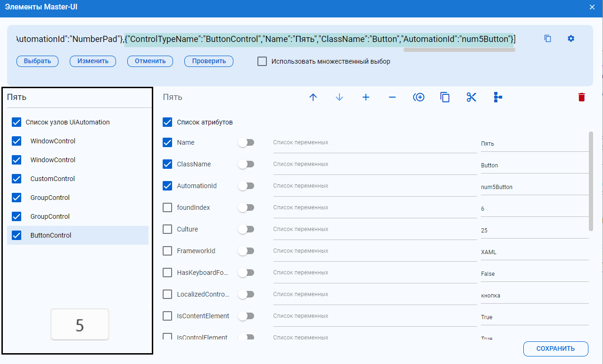
Task: Add an item using the plain plus icon
Action: 366,97
